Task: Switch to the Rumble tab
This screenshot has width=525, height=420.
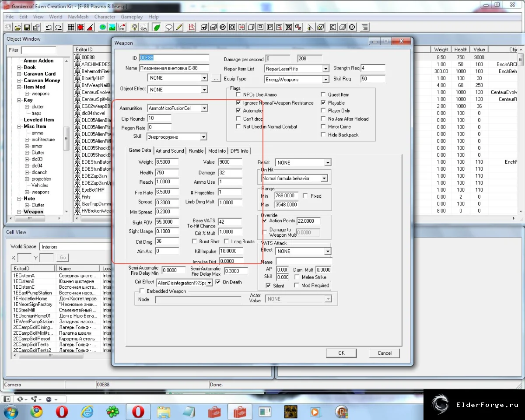Action: coord(196,151)
